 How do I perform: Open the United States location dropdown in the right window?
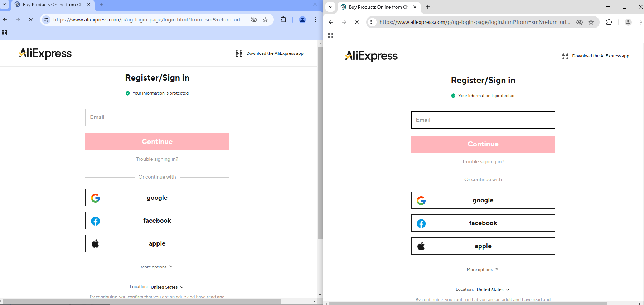[x=493, y=290]
